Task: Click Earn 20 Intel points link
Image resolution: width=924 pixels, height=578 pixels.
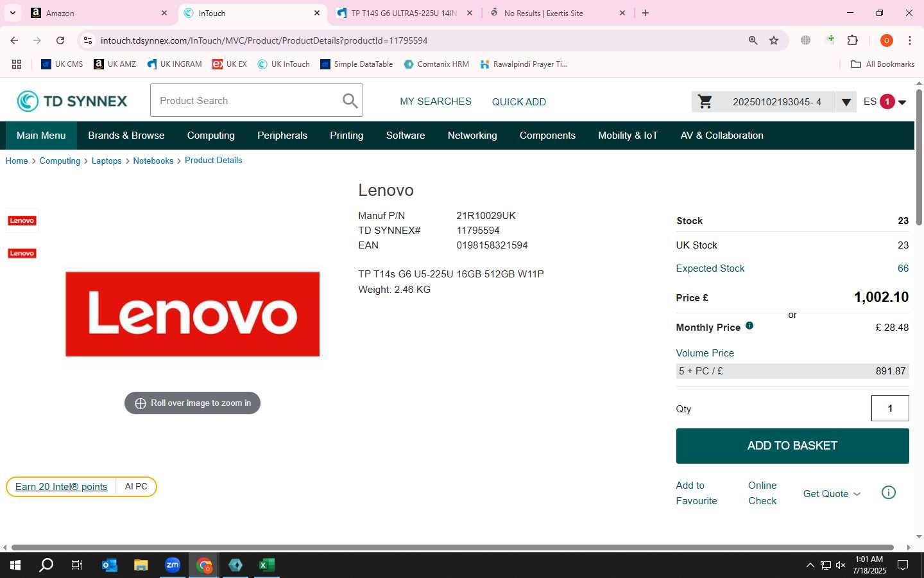Action: point(62,487)
